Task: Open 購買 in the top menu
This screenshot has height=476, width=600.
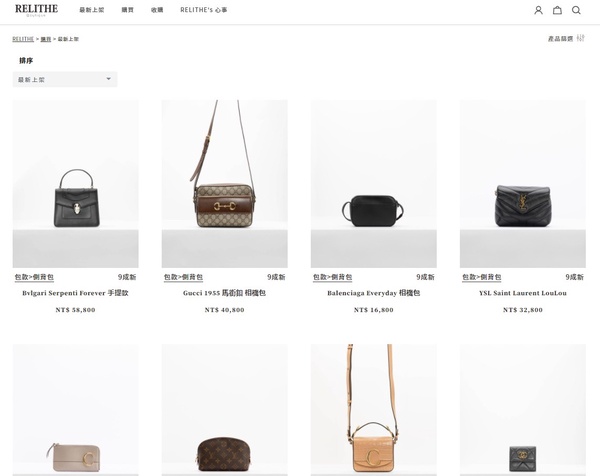Action: (127, 10)
